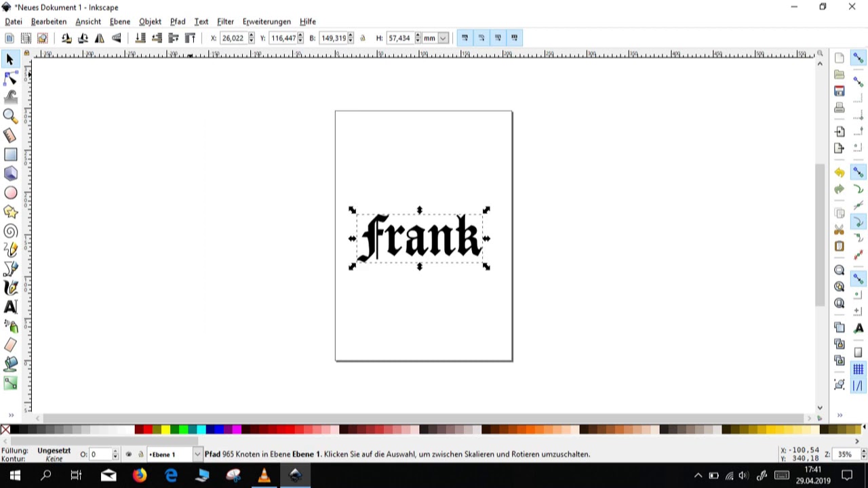Toggle the width/height ratio lock
This screenshot has width=868, height=488.
[363, 38]
